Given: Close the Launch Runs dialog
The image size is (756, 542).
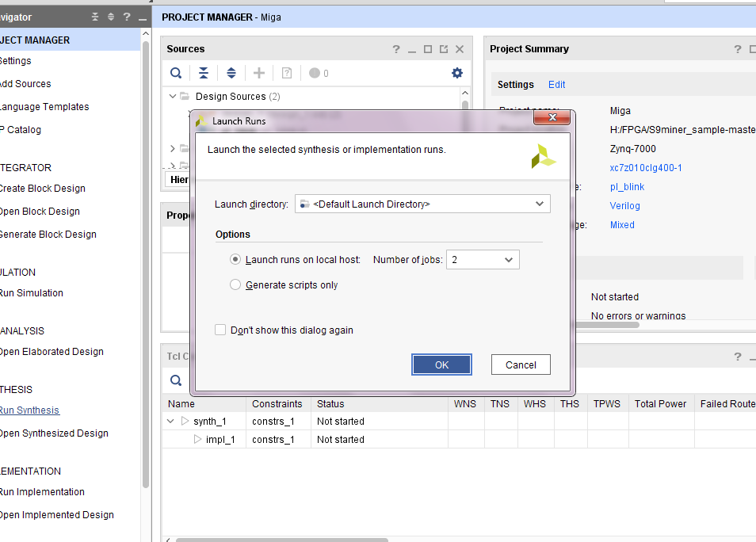Looking at the screenshot, I should tap(552, 117).
